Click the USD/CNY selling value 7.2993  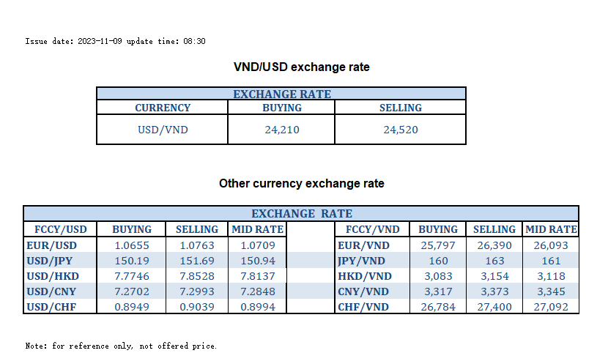[x=197, y=291]
